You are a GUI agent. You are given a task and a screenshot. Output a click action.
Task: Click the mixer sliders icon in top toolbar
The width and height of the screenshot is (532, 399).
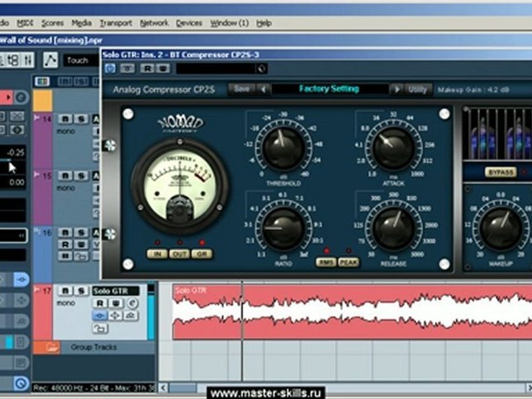(28, 60)
